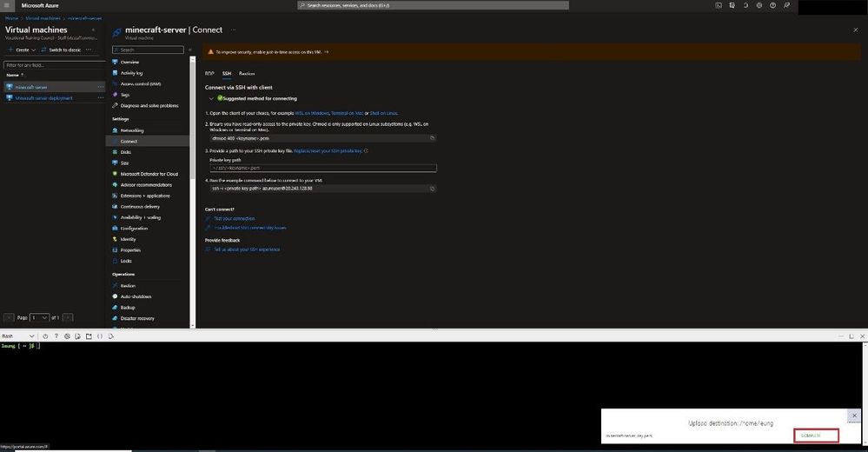868x452 pixels.
Task: Open Availability + scaling
Action: tap(141, 217)
